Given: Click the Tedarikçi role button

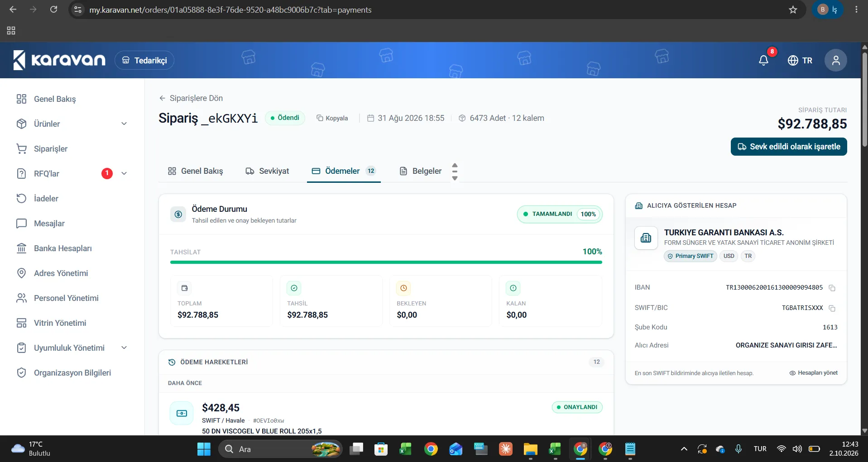Looking at the screenshot, I should click(144, 60).
